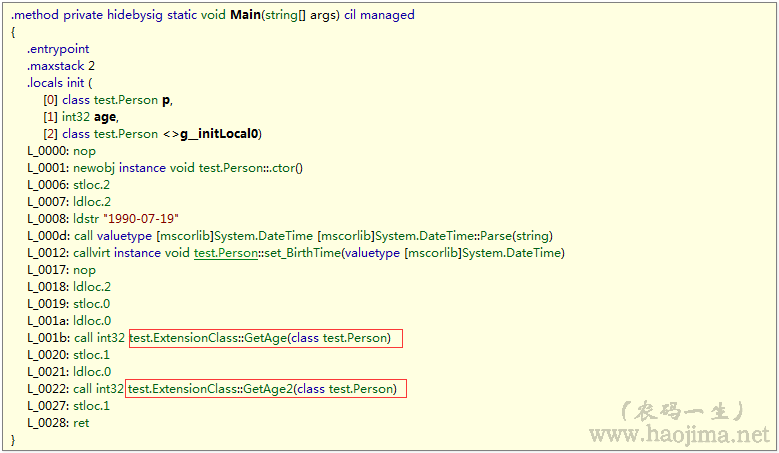
Task: Select line L_0019: stloc.0
Action: tap(69, 303)
